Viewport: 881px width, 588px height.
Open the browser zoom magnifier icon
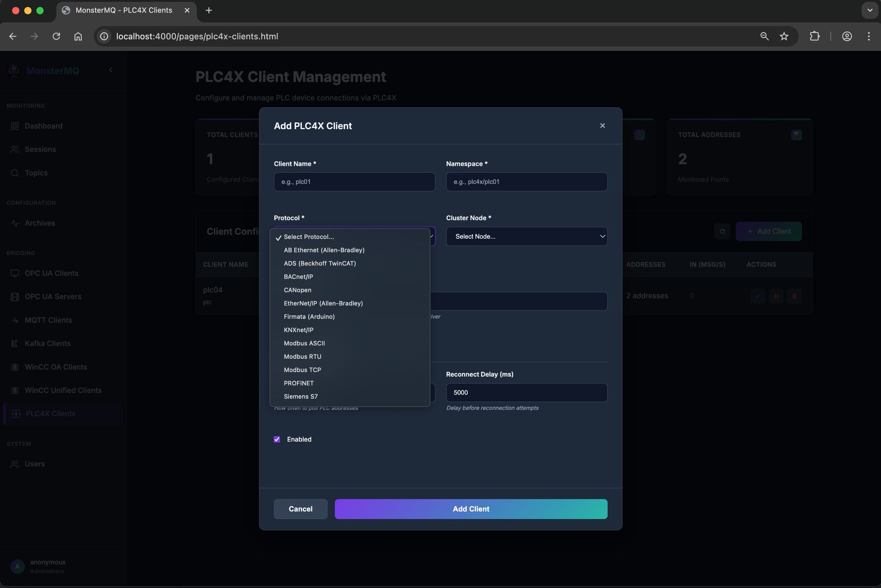[x=764, y=37]
